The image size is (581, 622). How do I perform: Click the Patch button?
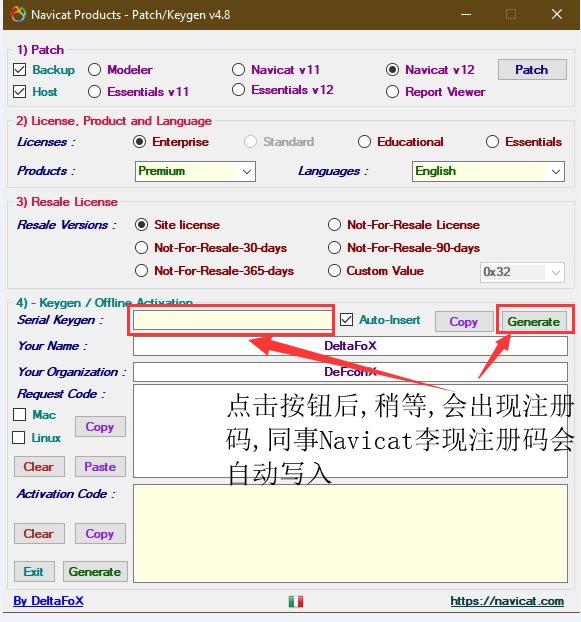532,70
